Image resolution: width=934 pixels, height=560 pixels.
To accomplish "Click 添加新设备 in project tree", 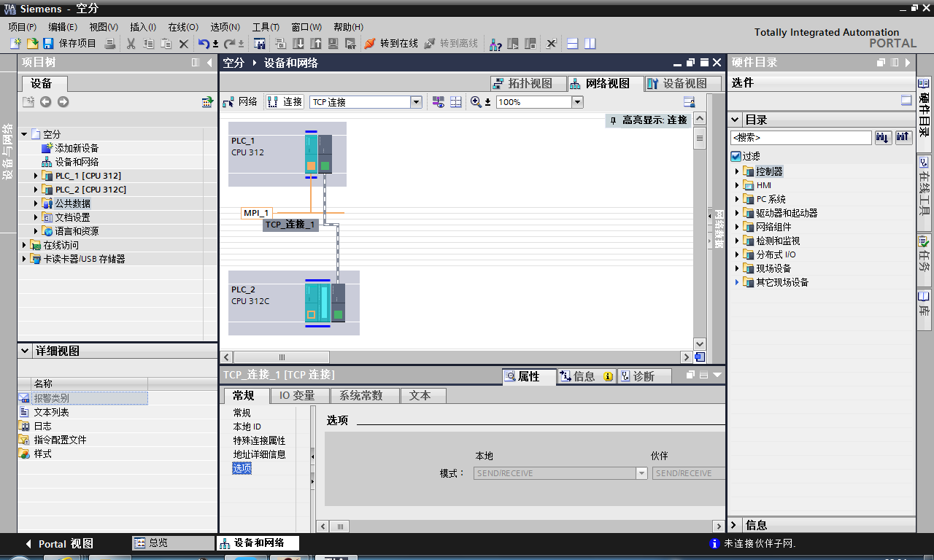I will [77, 148].
